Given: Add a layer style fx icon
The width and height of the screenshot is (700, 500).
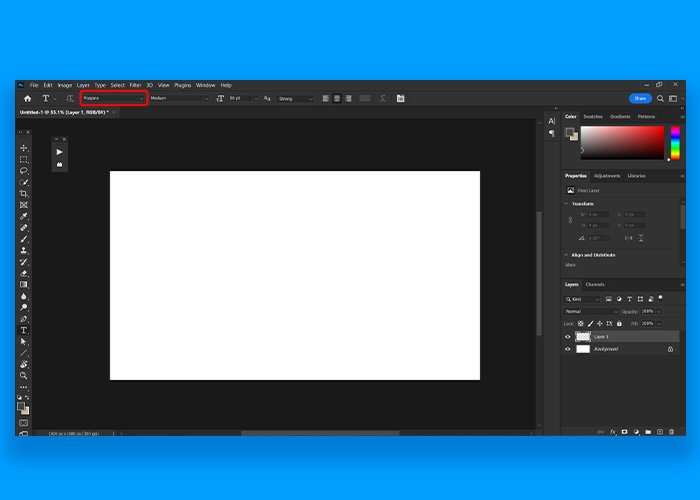Looking at the screenshot, I should 613,432.
